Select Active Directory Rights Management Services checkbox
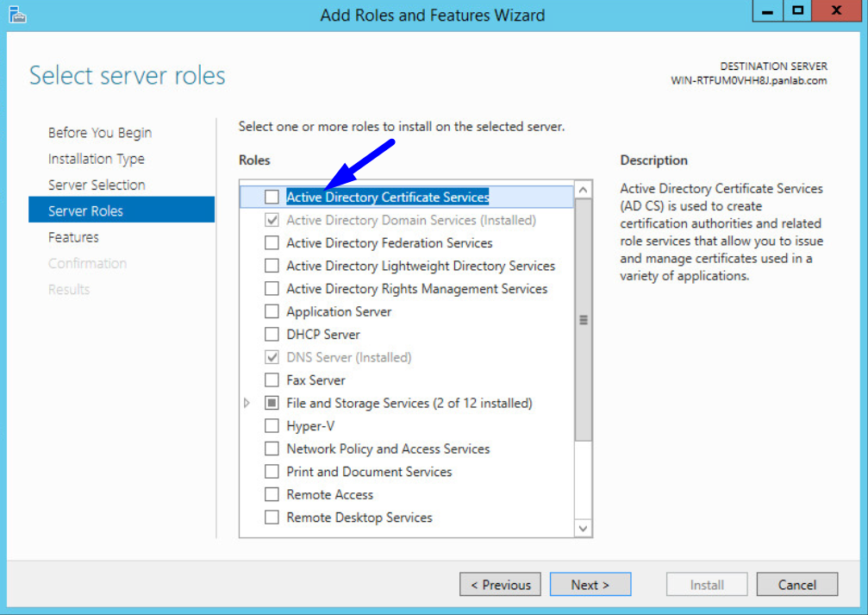 pos(272,289)
